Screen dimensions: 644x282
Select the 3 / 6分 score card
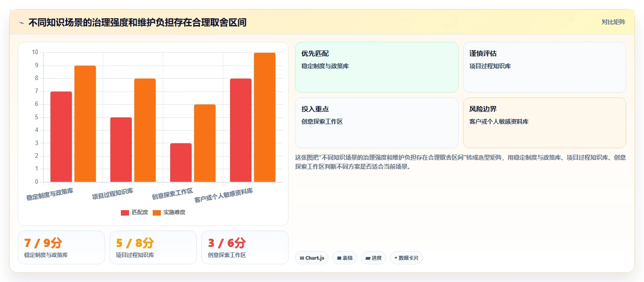[245, 247]
